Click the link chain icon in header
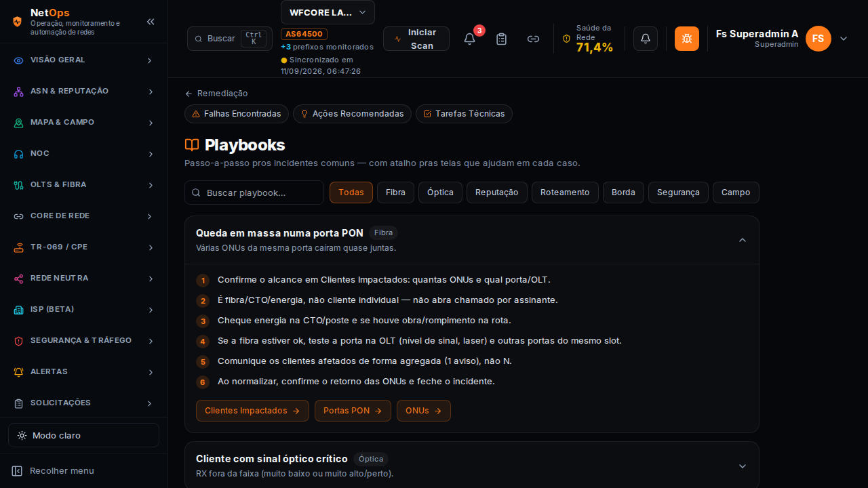Image resolution: width=868 pixels, height=488 pixels. click(534, 39)
